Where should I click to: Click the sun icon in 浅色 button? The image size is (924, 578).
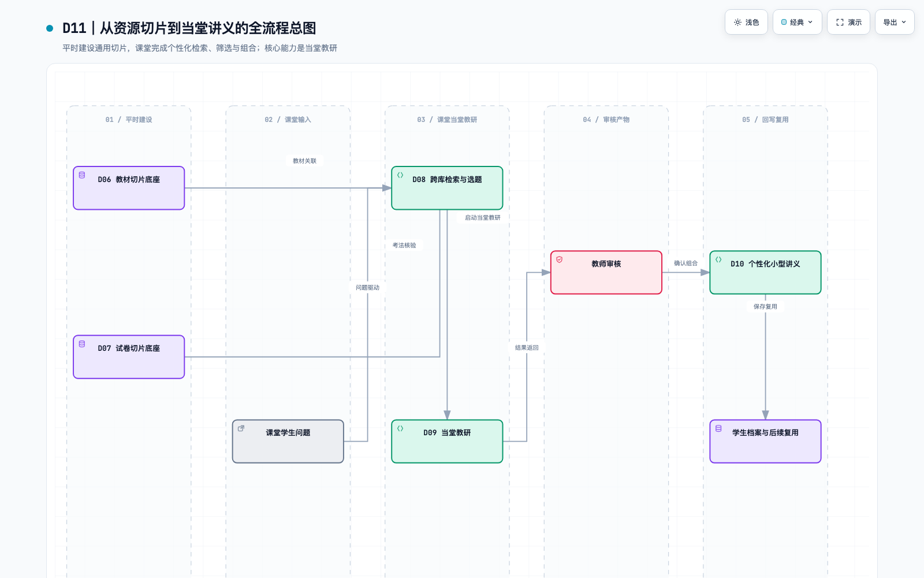[x=737, y=23]
